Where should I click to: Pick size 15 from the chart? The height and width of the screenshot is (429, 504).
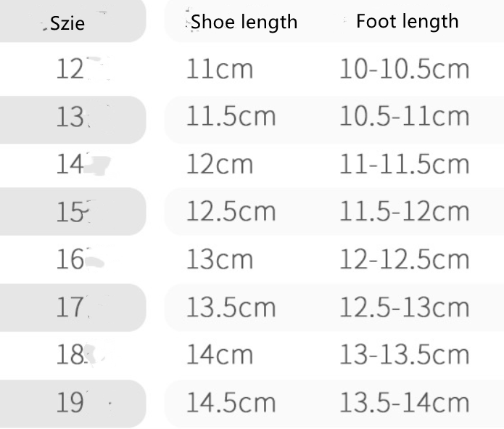click(70, 211)
